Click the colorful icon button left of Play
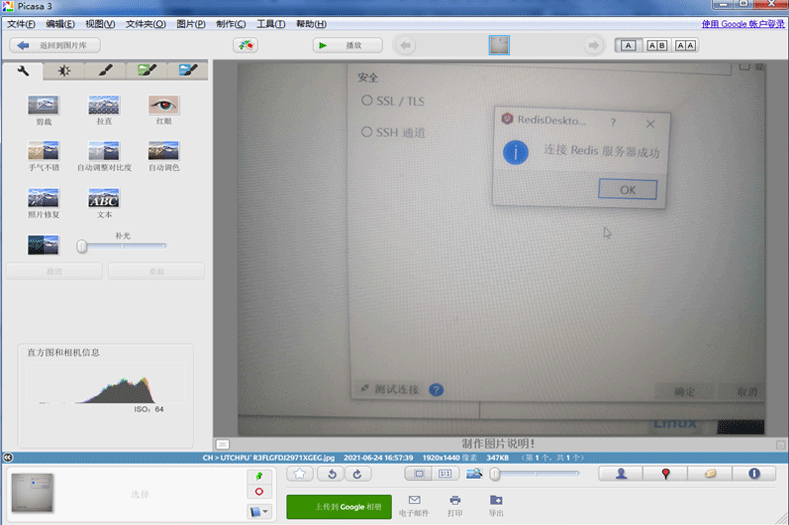Image resolution: width=789 pixels, height=525 pixels. pyautogui.click(x=246, y=45)
